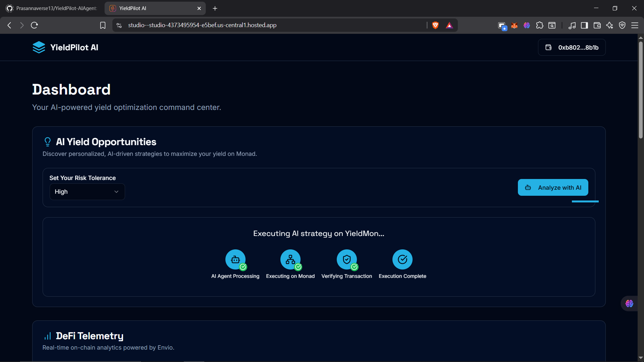The image size is (644, 362).
Task: Click the Brave Rewards triangle icon
Action: [x=449, y=25]
